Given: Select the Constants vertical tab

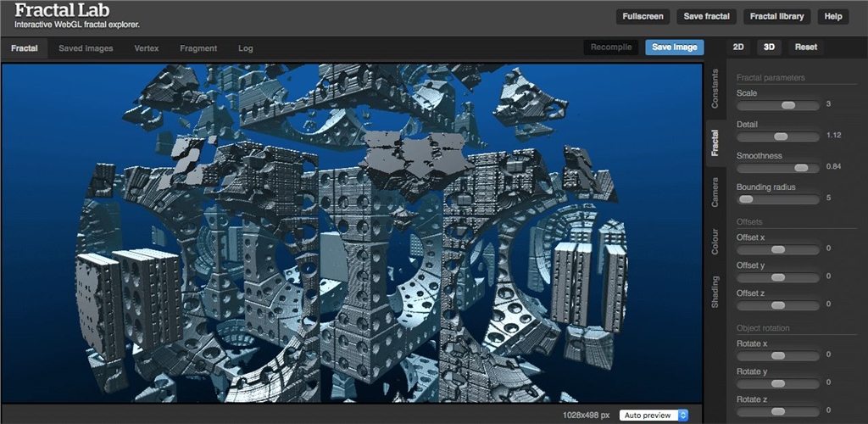Looking at the screenshot, I should point(715,89).
